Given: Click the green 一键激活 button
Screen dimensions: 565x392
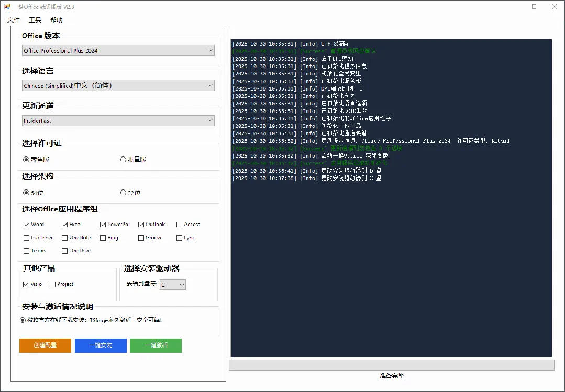Looking at the screenshot, I should 156,345.
